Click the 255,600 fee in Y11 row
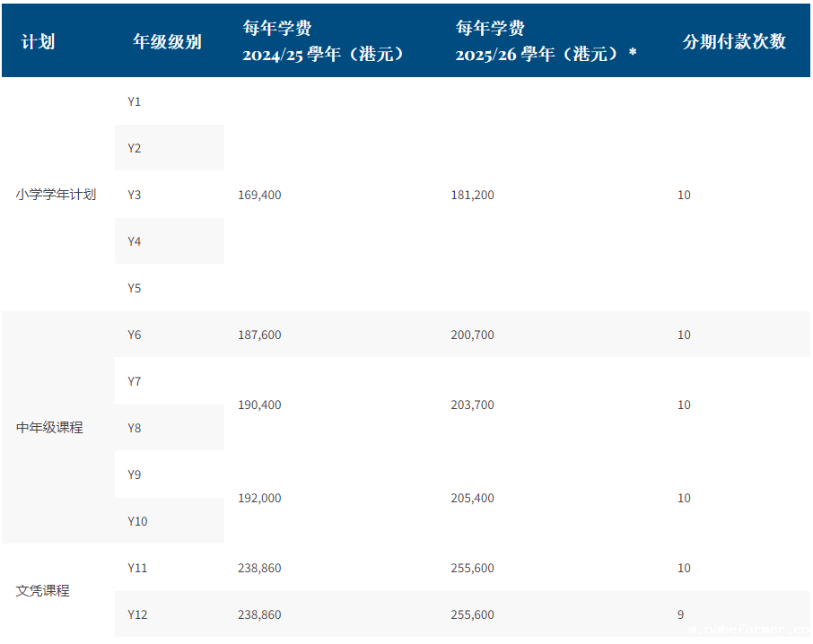Viewport: 813px width, 644px height. (472, 568)
